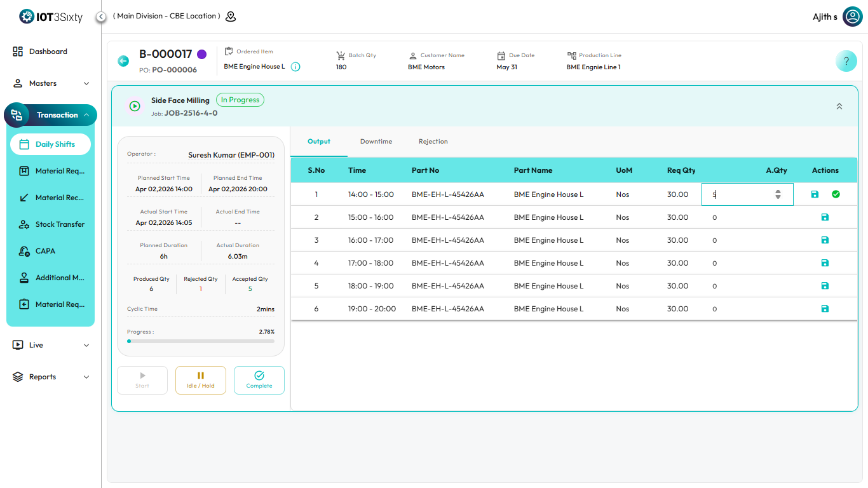Viewport: 868px width, 488px height.
Task: Collapse the Side Face Milling job panel
Action: (x=839, y=107)
